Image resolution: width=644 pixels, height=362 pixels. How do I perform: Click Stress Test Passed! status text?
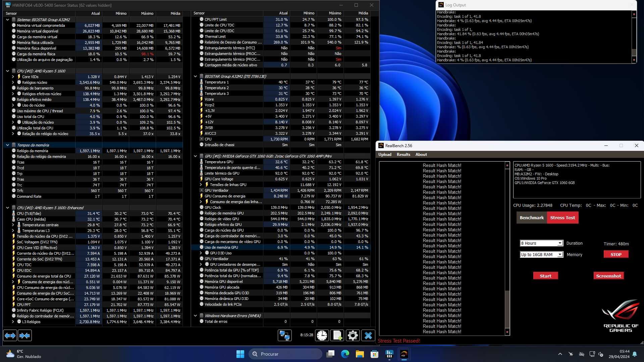click(x=399, y=341)
